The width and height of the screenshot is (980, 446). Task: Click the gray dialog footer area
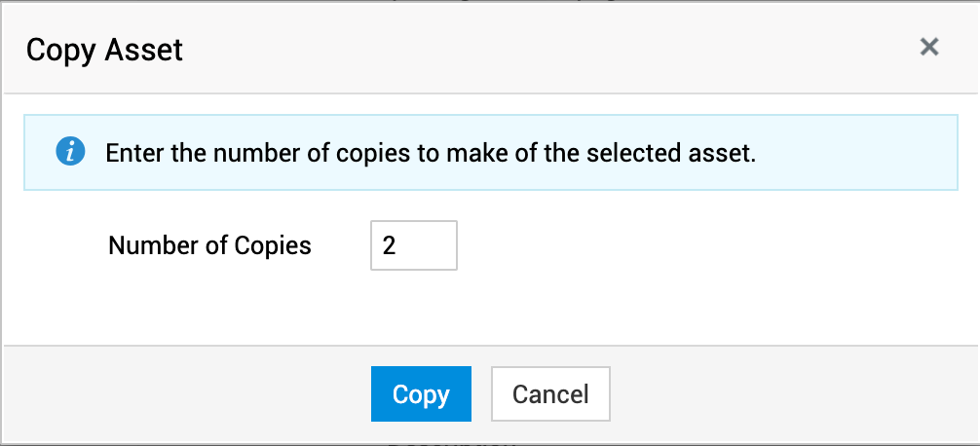tap(779, 393)
